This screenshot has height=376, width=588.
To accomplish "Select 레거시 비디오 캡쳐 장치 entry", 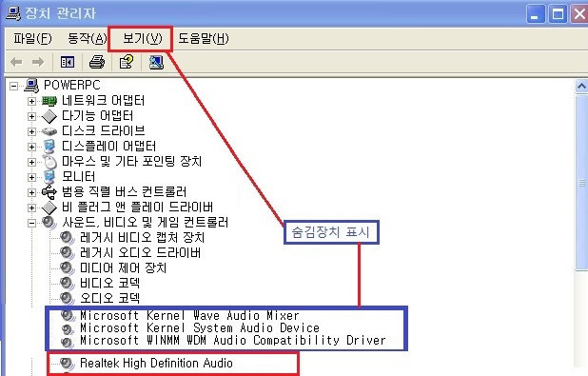I will coord(142,238).
